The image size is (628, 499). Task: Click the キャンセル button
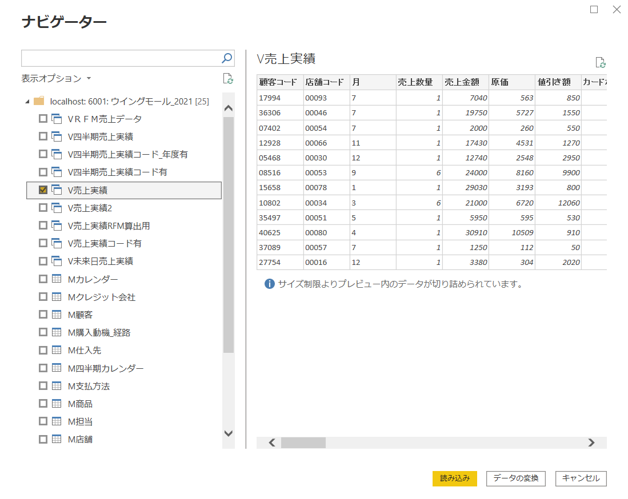(581, 478)
